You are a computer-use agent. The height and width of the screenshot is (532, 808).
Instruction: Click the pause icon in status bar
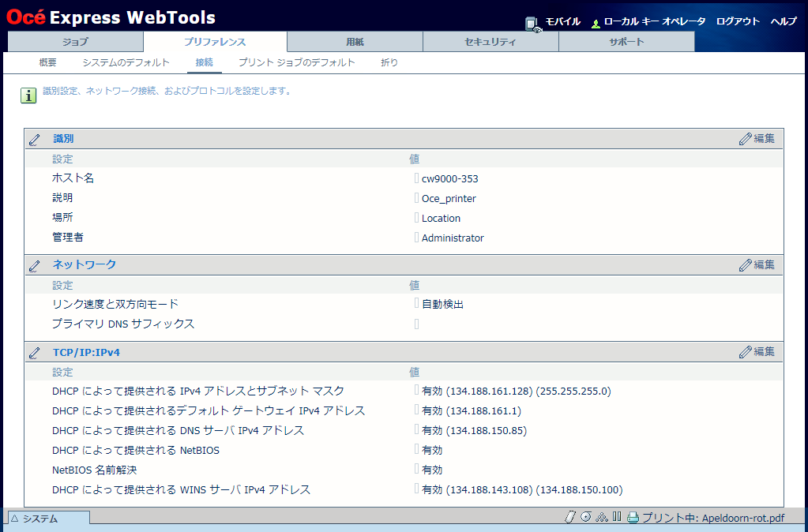coord(617,516)
